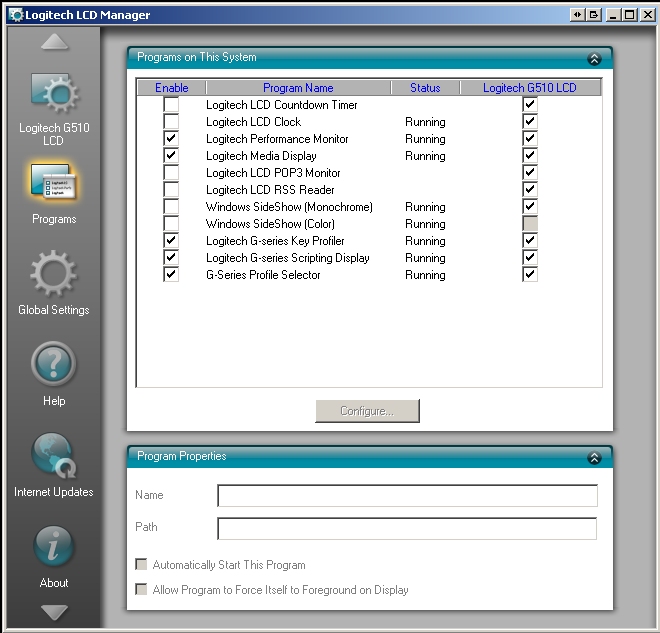Viewport: 660px width, 633px height.
Task: Select the Windows SideShow (Monochrome) row
Action: 369,207
